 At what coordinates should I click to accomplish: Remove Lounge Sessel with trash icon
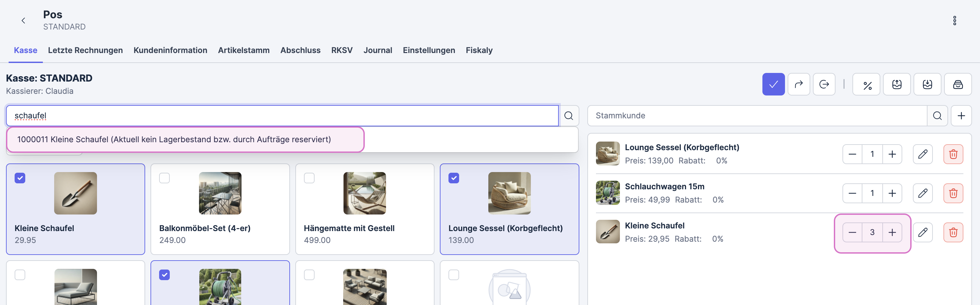click(953, 154)
